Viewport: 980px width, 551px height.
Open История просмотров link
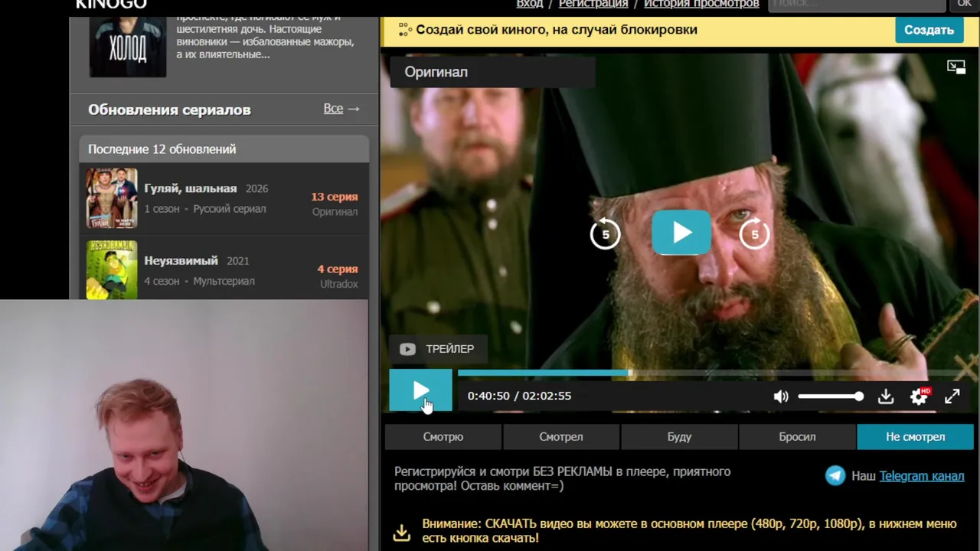(701, 4)
